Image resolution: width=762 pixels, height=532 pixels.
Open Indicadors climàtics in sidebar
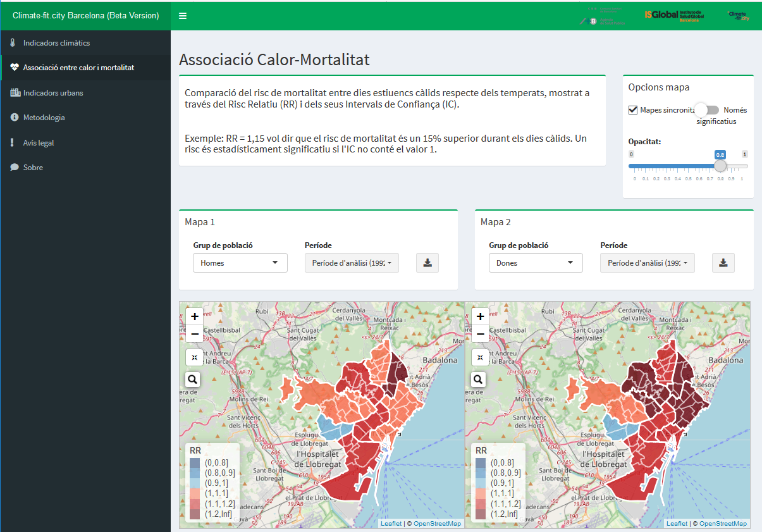(x=56, y=43)
